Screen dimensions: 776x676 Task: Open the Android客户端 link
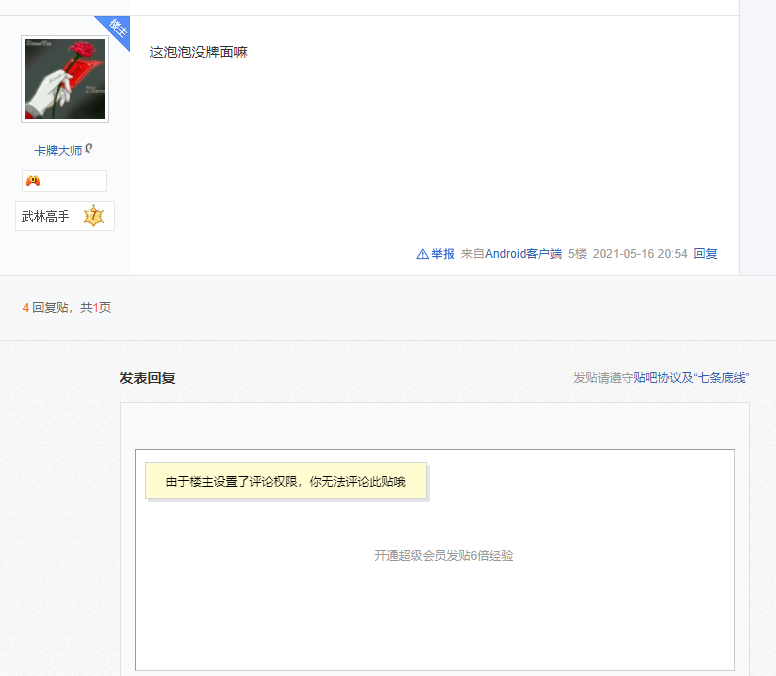tap(523, 254)
